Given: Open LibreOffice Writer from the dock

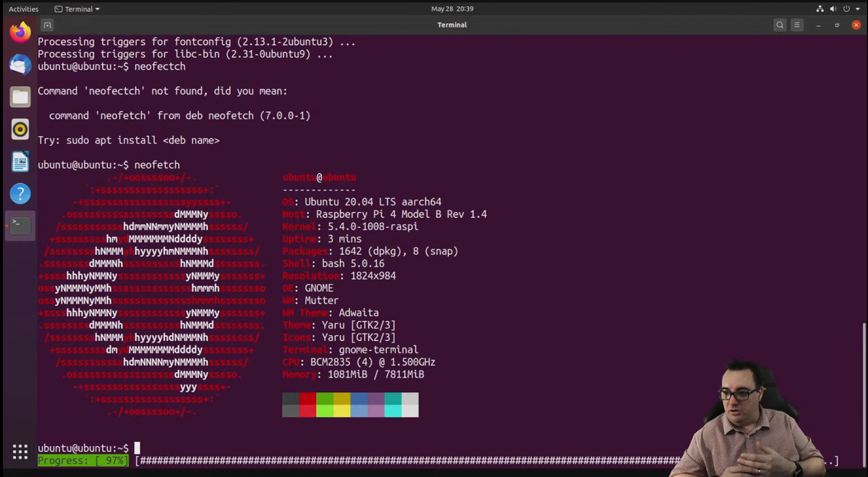Looking at the screenshot, I should 20,161.
